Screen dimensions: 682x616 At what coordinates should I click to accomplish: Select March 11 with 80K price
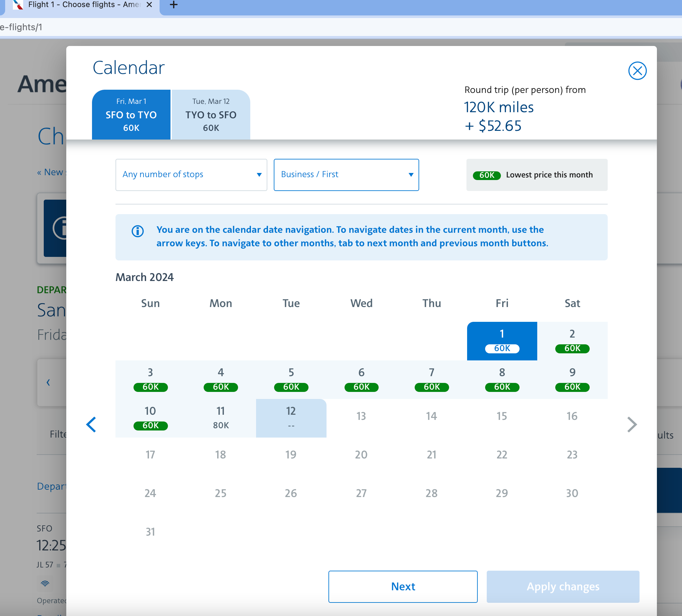(x=221, y=418)
